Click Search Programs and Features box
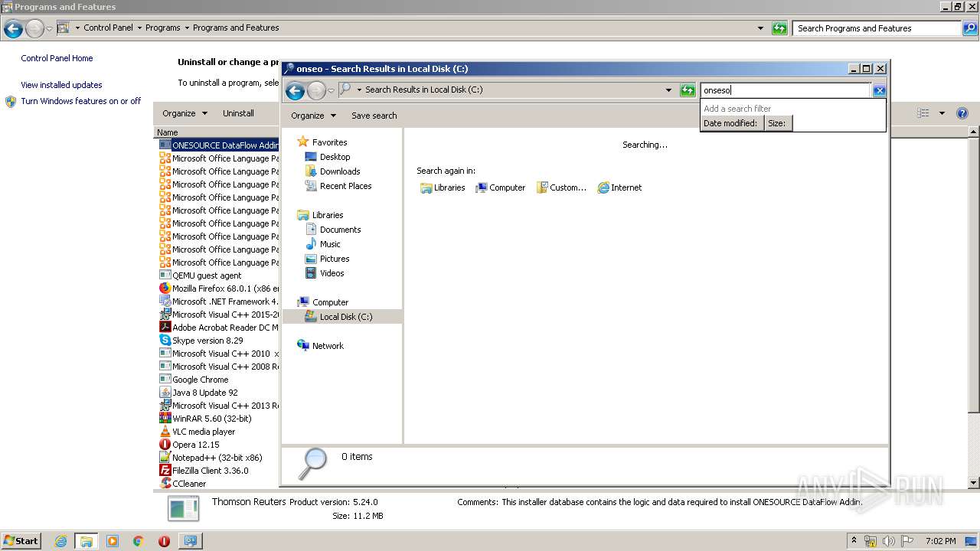Image resolution: width=980 pixels, height=551 pixels. tap(877, 28)
